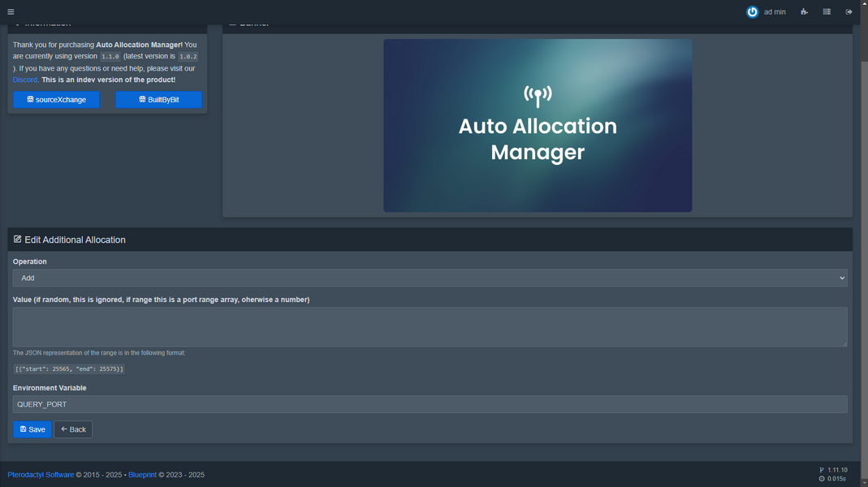Open the sourceXchange store button

pyautogui.click(x=56, y=100)
